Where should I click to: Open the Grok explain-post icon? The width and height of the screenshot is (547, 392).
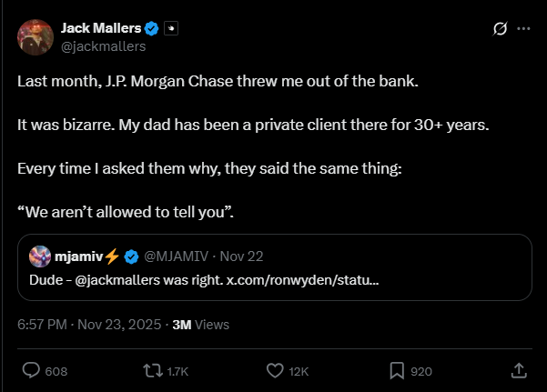[x=499, y=28]
